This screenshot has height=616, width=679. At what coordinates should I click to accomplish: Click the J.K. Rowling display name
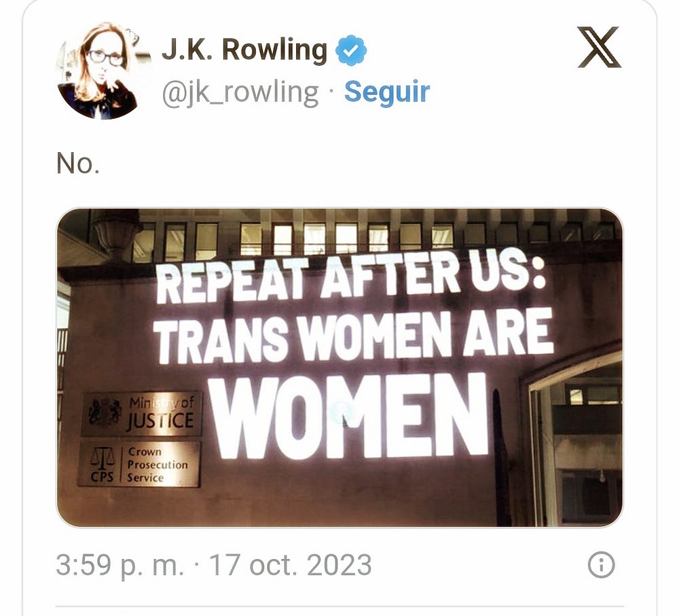point(244,50)
